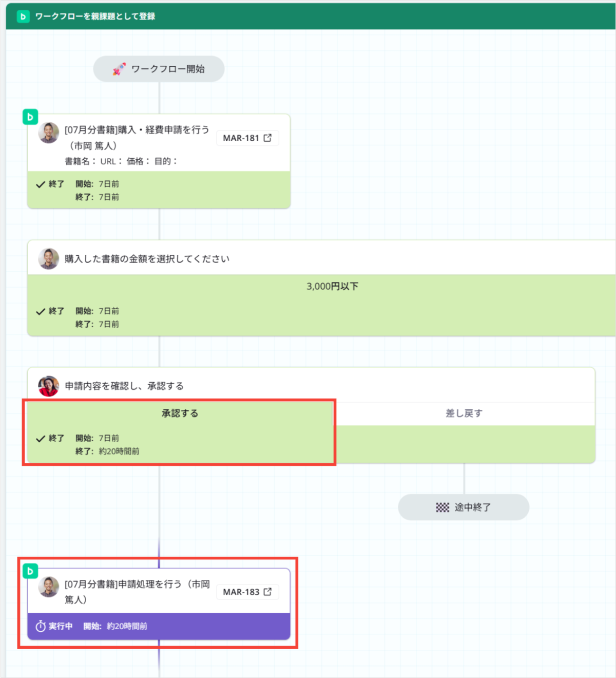Click the approver avatar beside 申請内容を確認し、承認する
Screen dimensions: 616x678
pyautogui.click(x=49, y=386)
